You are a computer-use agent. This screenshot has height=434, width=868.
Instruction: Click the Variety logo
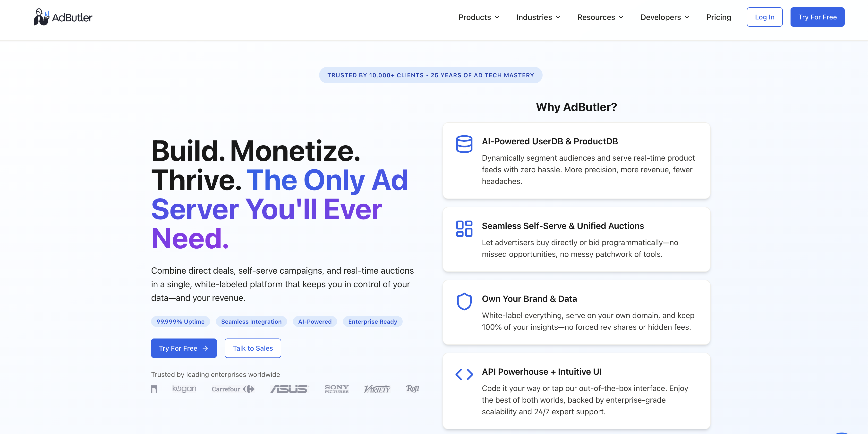(377, 389)
